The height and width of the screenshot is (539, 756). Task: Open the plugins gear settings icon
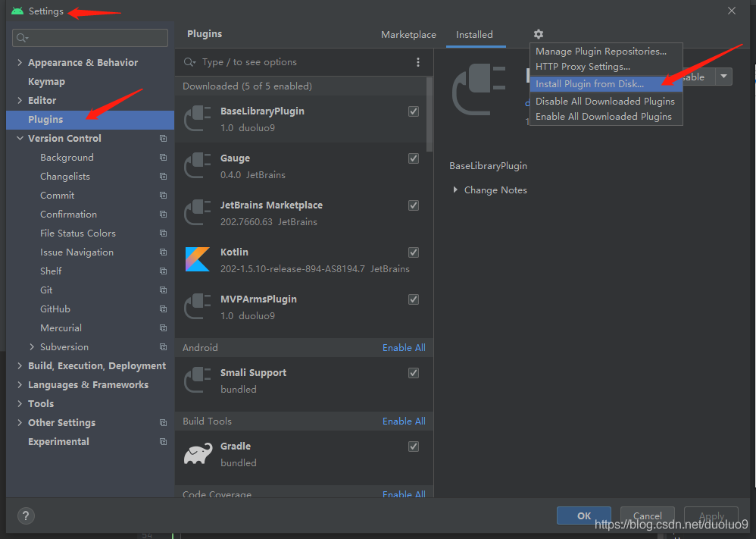(x=538, y=34)
